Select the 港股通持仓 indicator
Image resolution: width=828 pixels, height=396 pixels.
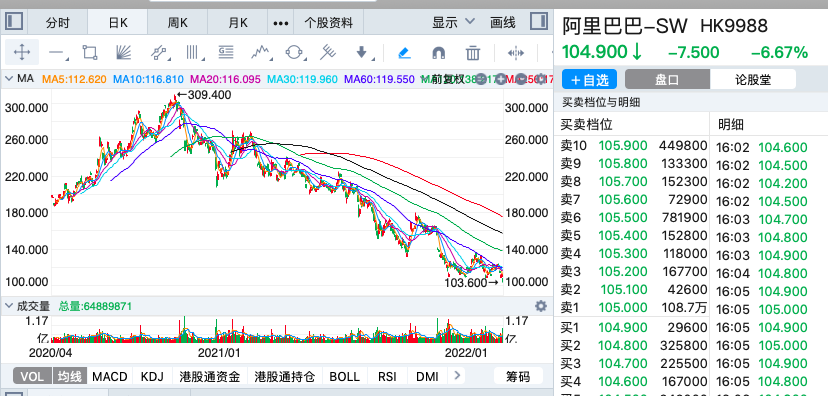[285, 376]
